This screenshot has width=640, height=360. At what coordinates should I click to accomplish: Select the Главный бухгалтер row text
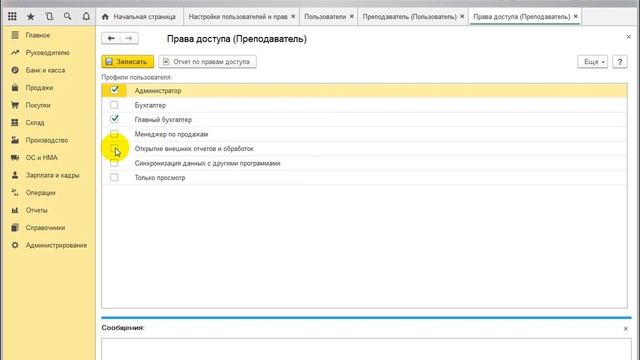(163, 120)
